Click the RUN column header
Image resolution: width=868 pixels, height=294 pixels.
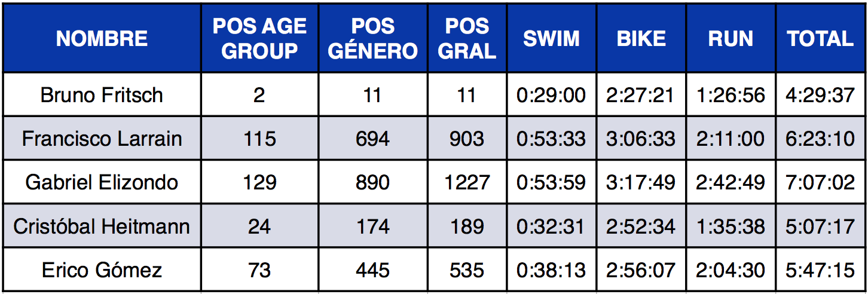(731, 39)
